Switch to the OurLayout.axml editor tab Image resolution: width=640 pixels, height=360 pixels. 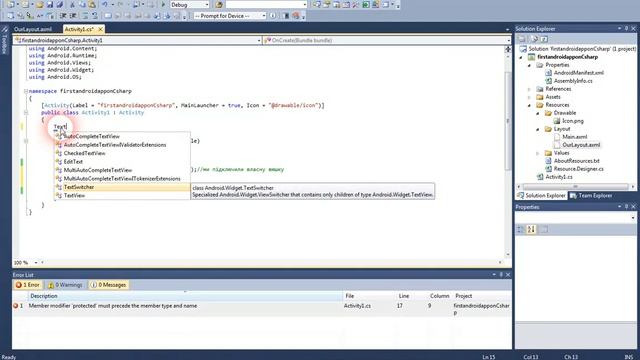tap(33, 29)
